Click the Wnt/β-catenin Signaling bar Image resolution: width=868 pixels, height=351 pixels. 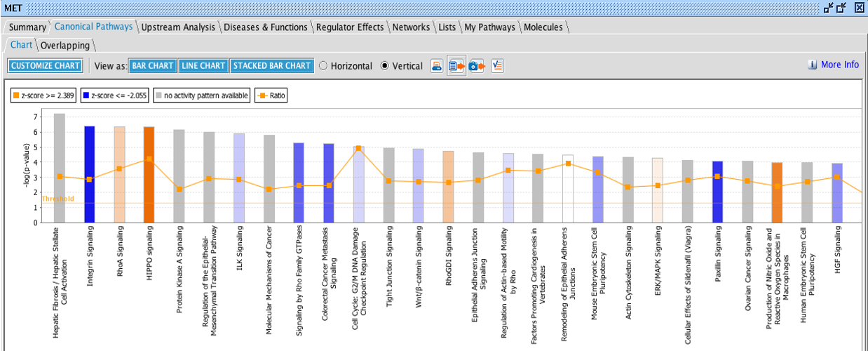pyautogui.click(x=419, y=186)
